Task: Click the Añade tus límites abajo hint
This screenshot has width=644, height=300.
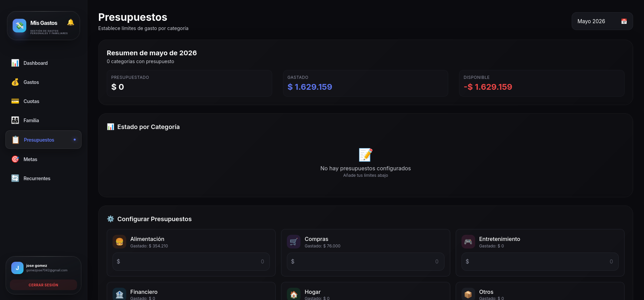Action: [x=366, y=175]
